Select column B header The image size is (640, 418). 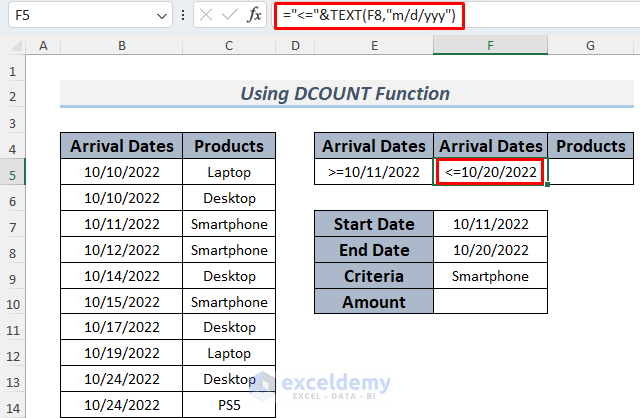tap(122, 45)
